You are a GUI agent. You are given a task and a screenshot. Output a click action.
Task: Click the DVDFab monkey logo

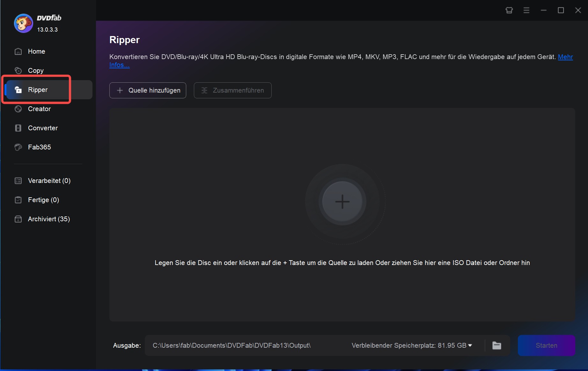(23, 23)
